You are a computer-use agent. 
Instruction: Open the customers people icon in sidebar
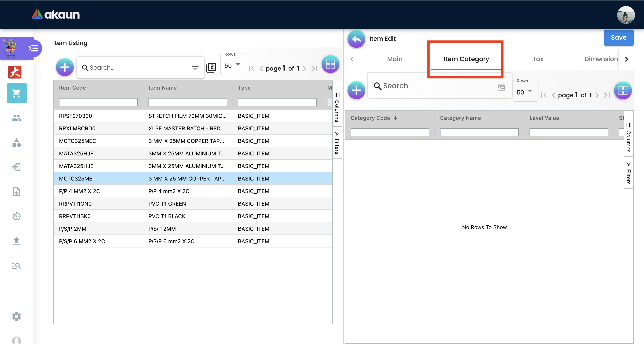pos(17,118)
